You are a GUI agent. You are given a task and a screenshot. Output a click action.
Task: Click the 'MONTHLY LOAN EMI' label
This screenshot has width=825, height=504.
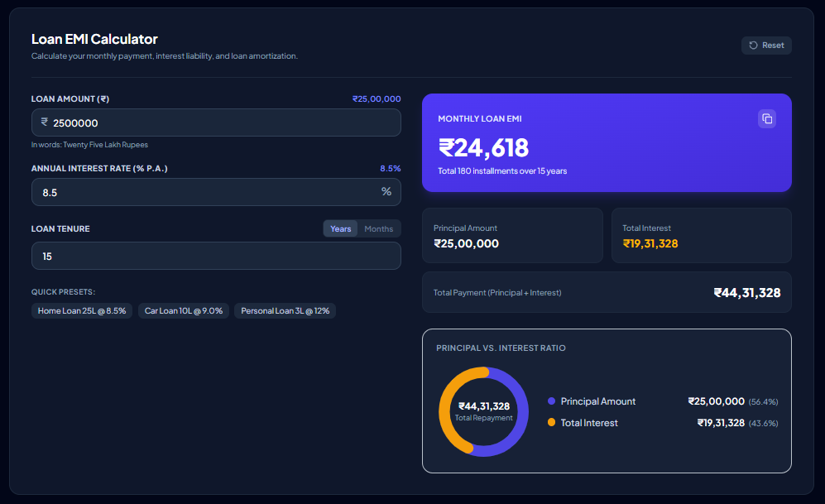pos(480,119)
